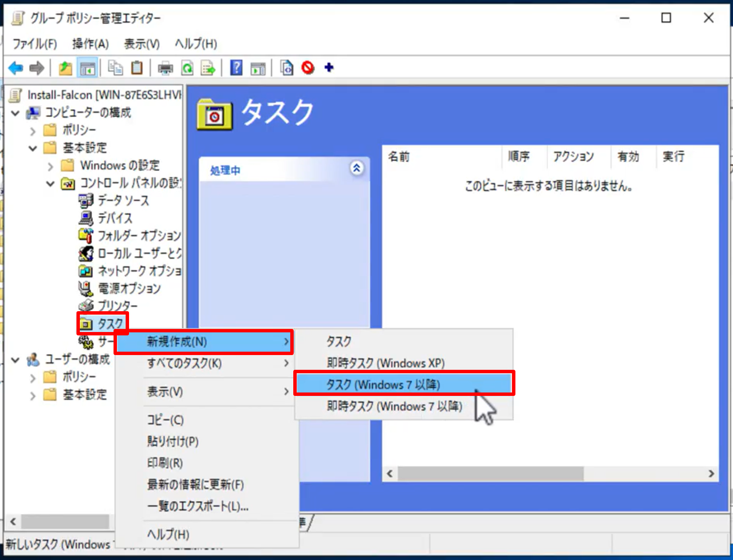Select 即時タスク (Windows XP) submenu entry
Image resolution: width=733 pixels, height=560 pixels.
385,363
